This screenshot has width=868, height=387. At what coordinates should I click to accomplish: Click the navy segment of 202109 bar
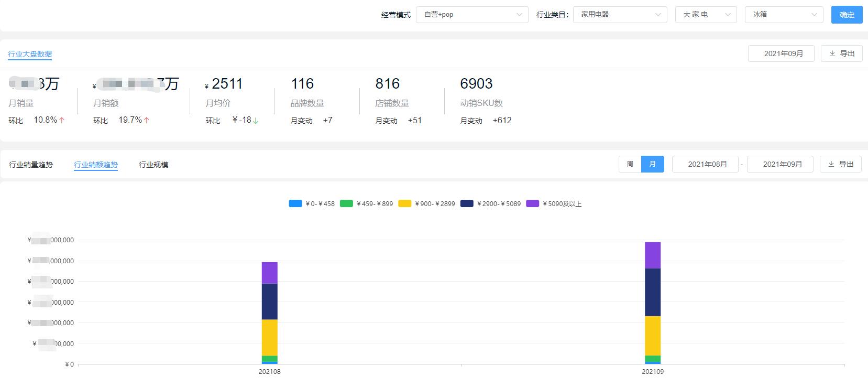(653, 292)
